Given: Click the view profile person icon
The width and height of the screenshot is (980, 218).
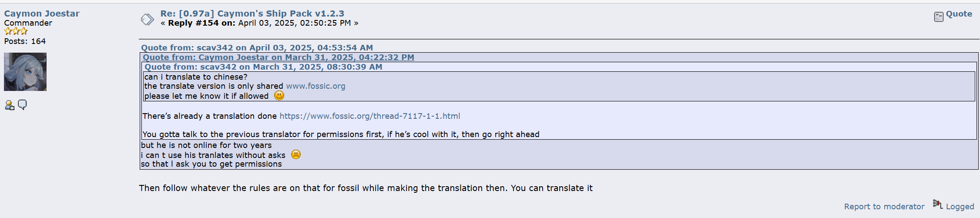Looking at the screenshot, I should pos(9,105).
